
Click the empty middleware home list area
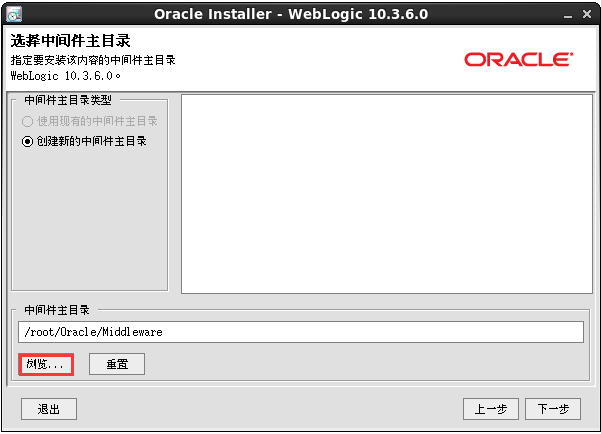(387, 194)
